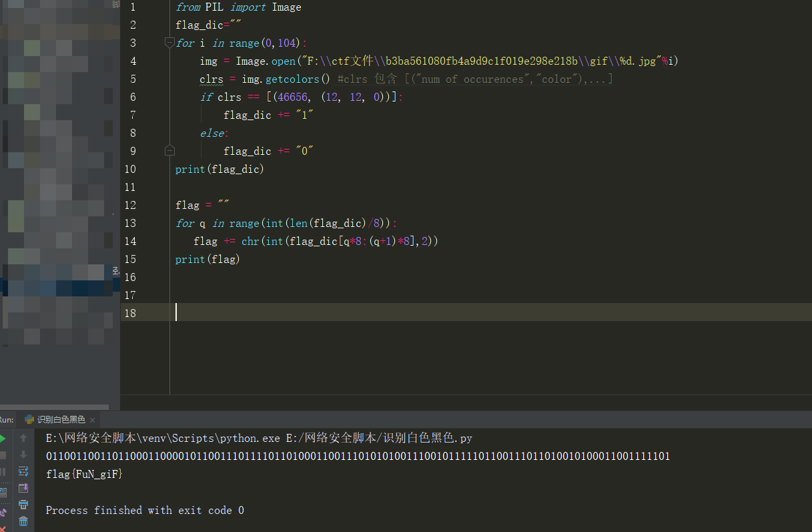
Task: Click the 'Image.open' call on line 4
Action: point(266,61)
